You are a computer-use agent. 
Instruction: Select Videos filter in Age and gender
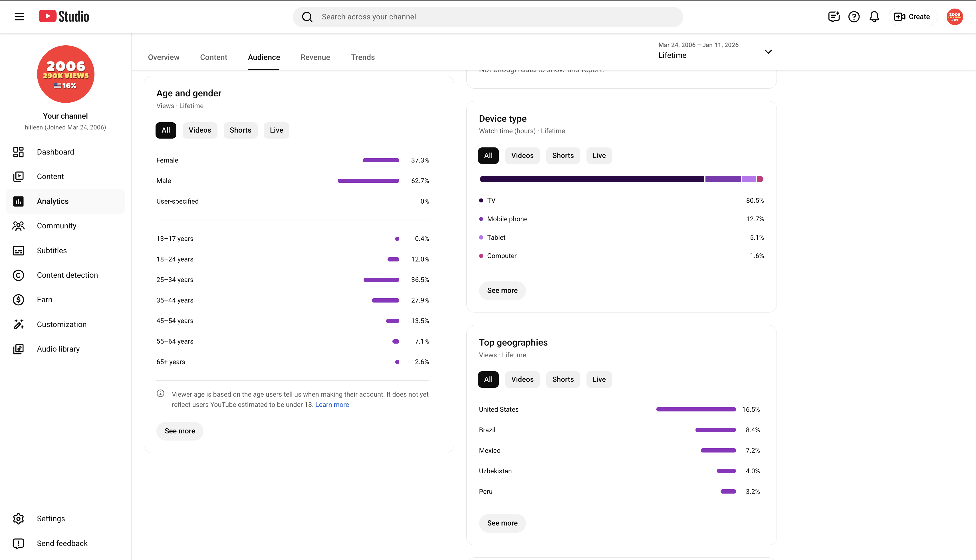coord(200,130)
